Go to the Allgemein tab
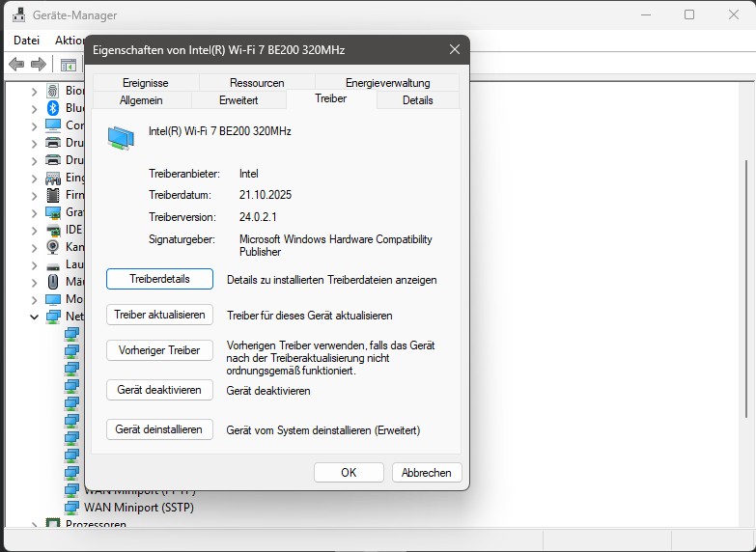The height and width of the screenshot is (552, 756). coord(141,100)
